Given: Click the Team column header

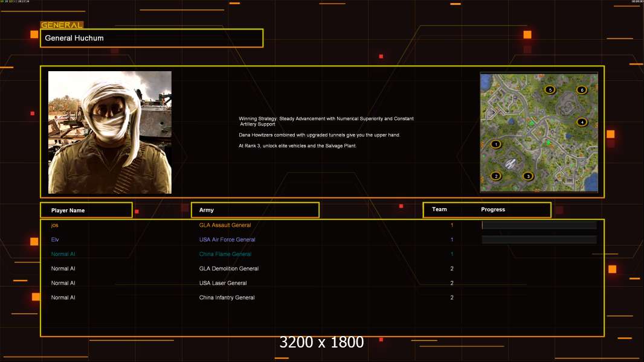Looking at the screenshot, I should [439, 209].
